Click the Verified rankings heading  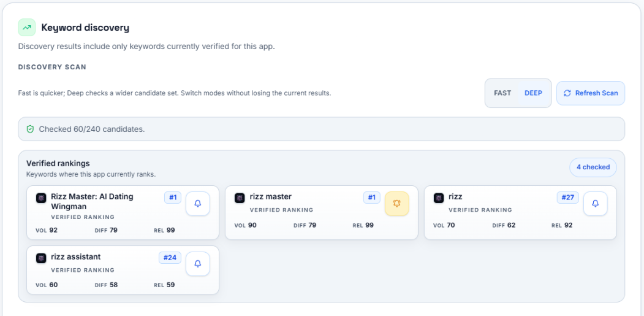point(58,163)
